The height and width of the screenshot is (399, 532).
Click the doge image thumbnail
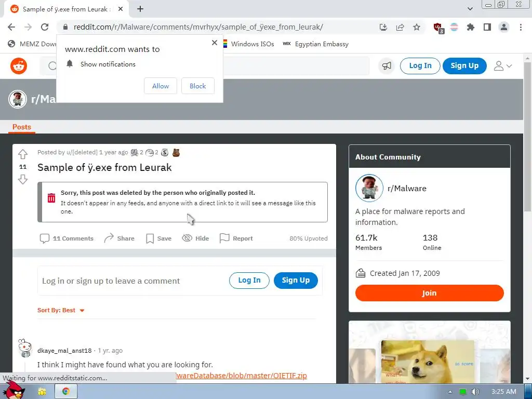tap(428, 362)
